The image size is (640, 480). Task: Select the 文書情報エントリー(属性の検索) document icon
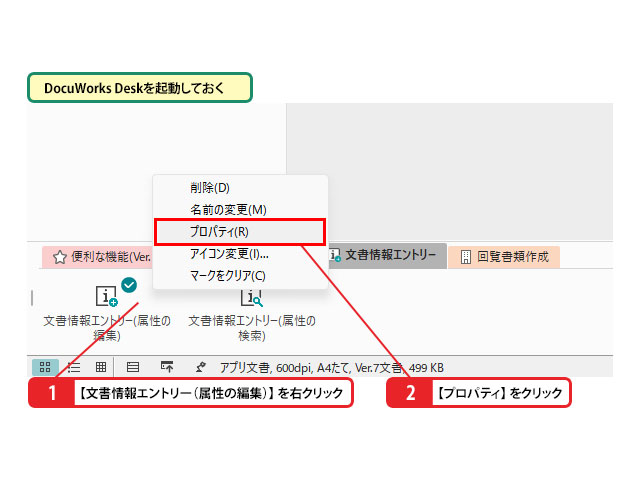pyautogui.click(x=252, y=297)
